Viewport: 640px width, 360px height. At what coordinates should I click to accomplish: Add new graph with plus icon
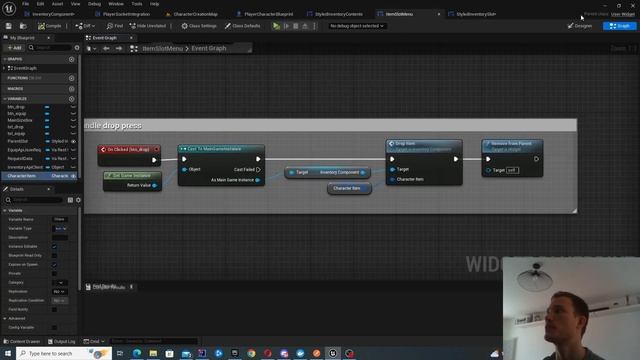point(71,59)
